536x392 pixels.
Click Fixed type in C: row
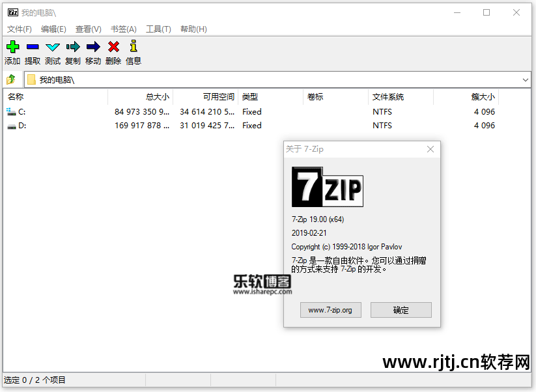[x=252, y=112]
